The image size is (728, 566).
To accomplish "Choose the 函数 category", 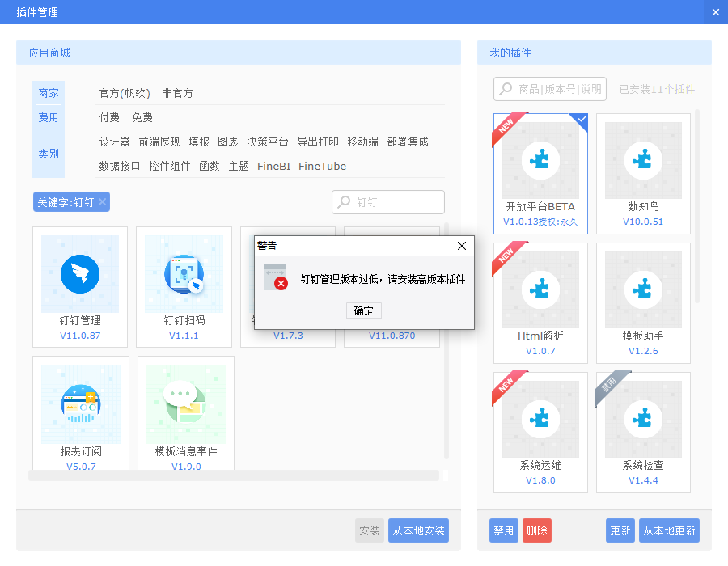I will point(210,166).
